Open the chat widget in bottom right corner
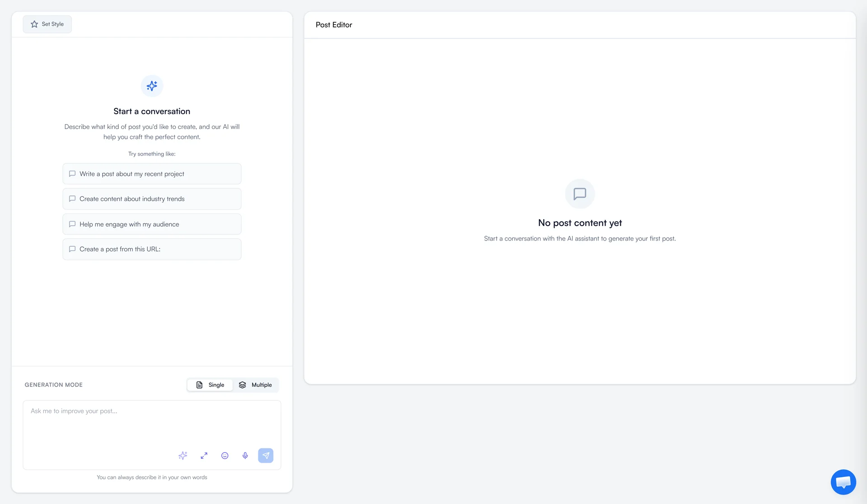This screenshot has width=867, height=504. (843, 482)
